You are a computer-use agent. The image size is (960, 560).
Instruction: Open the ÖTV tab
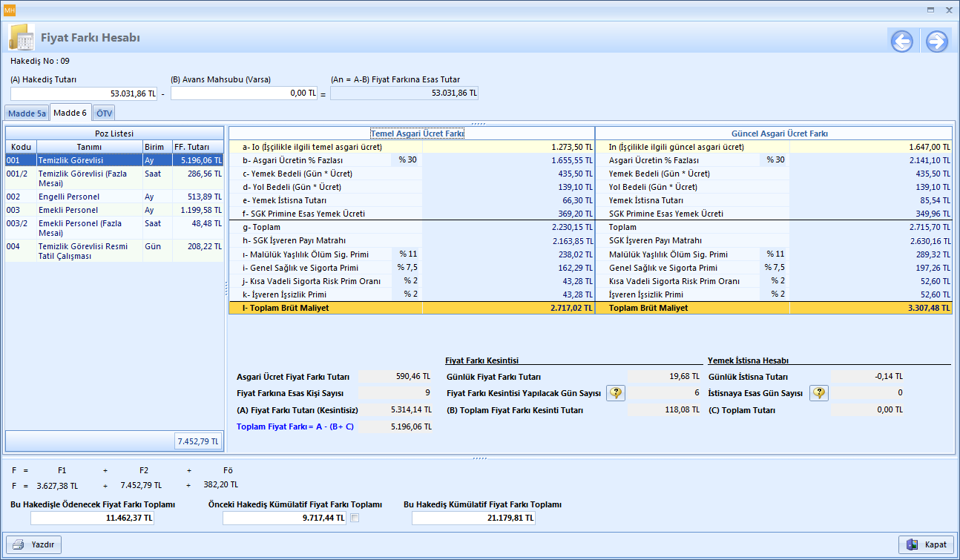[x=105, y=113]
